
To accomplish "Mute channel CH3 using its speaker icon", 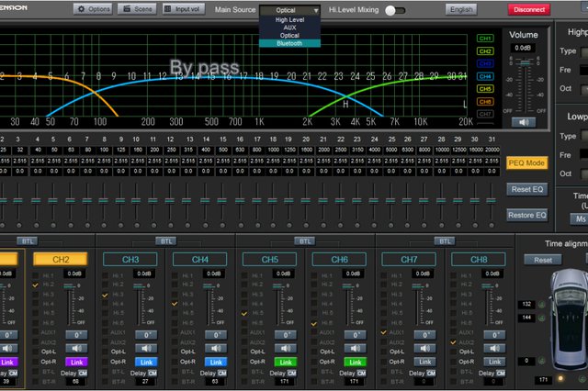I will coord(144,348).
